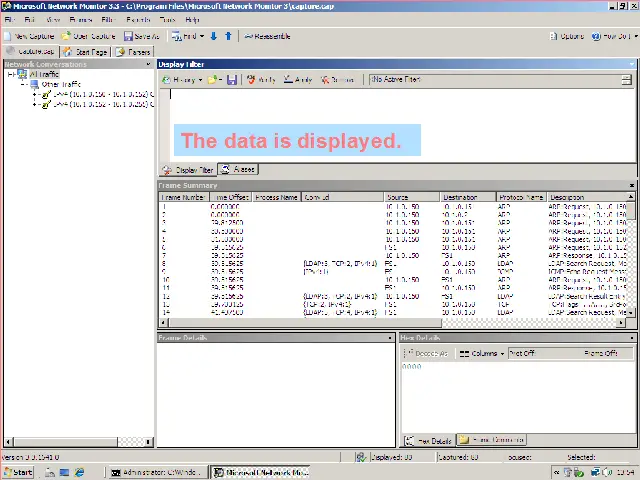The image size is (640, 480).
Task: Click the blue up arrow find-previous icon
Action: pos(229,36)
